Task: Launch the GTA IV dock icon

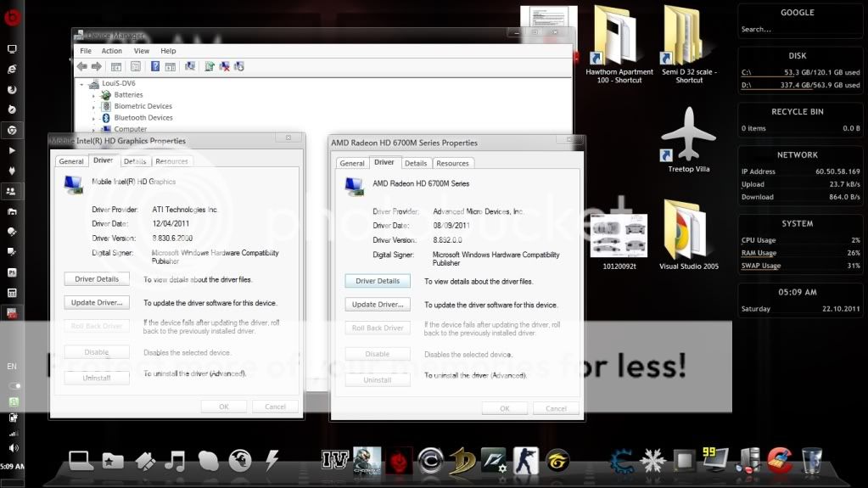Action: (335, 459)
